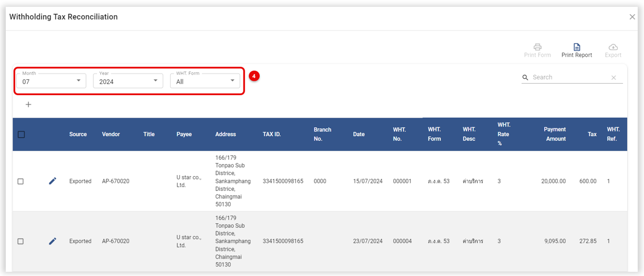The width and height of the screenshot is (644, 276).
Task: Edit the WHT No. 000004 row with pencil
Action: point(52,241)
